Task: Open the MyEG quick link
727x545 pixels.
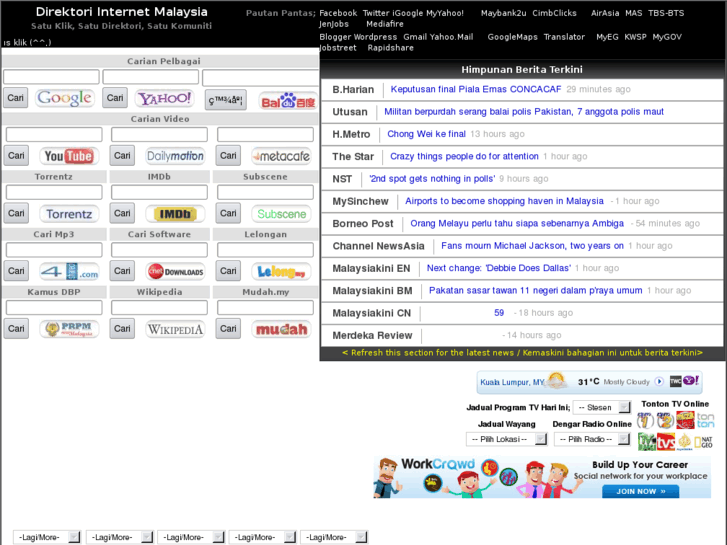Action: pyautogui.click(x=607, y=37)
